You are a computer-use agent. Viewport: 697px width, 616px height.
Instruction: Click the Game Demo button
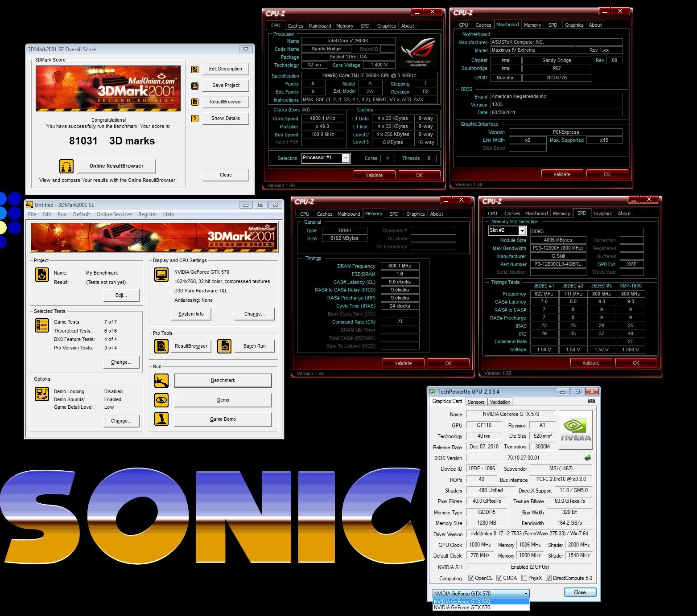tap(223, 419)
